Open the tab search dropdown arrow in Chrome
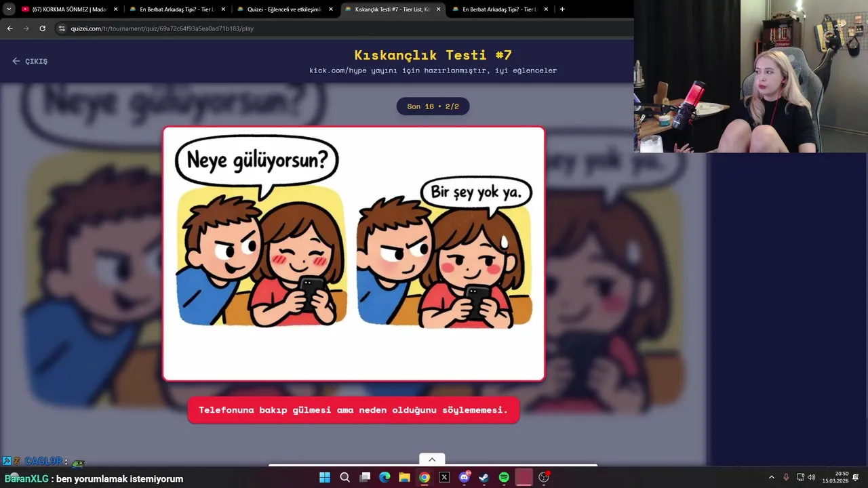868x488 pixels. coord(9,9)
